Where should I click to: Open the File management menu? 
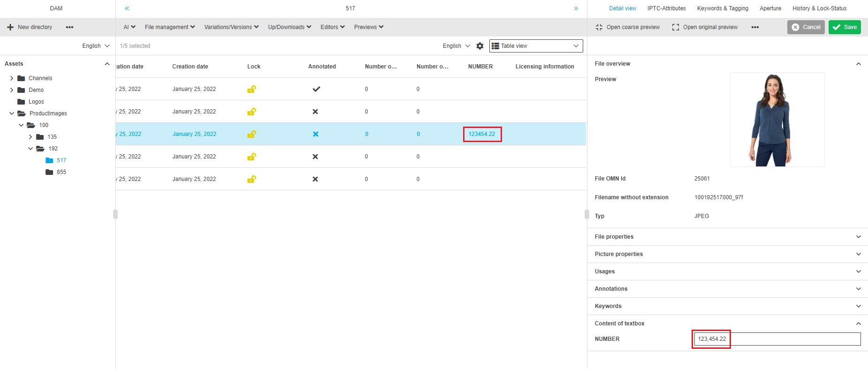click(169, 27)
